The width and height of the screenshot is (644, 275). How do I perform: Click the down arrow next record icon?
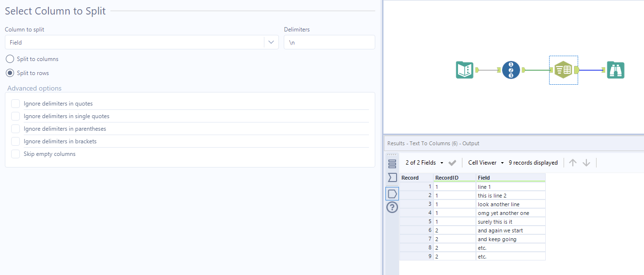pyautogui.click(x=586, y=163)
